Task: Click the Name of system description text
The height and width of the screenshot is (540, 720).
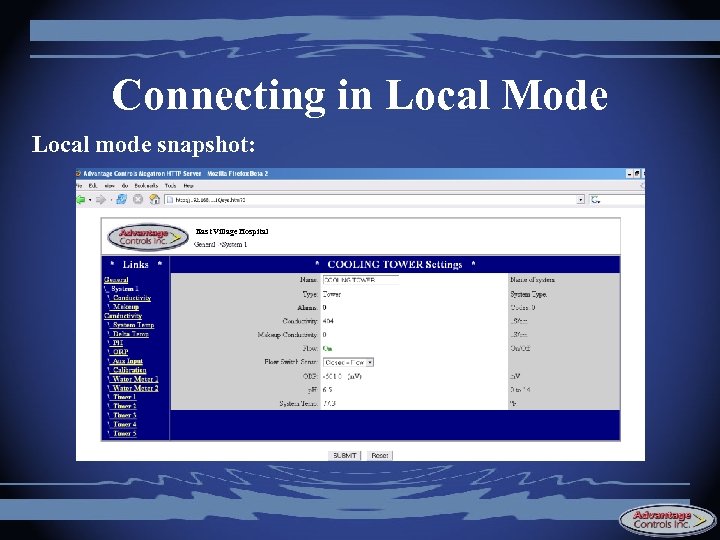Action: (532, 280)
